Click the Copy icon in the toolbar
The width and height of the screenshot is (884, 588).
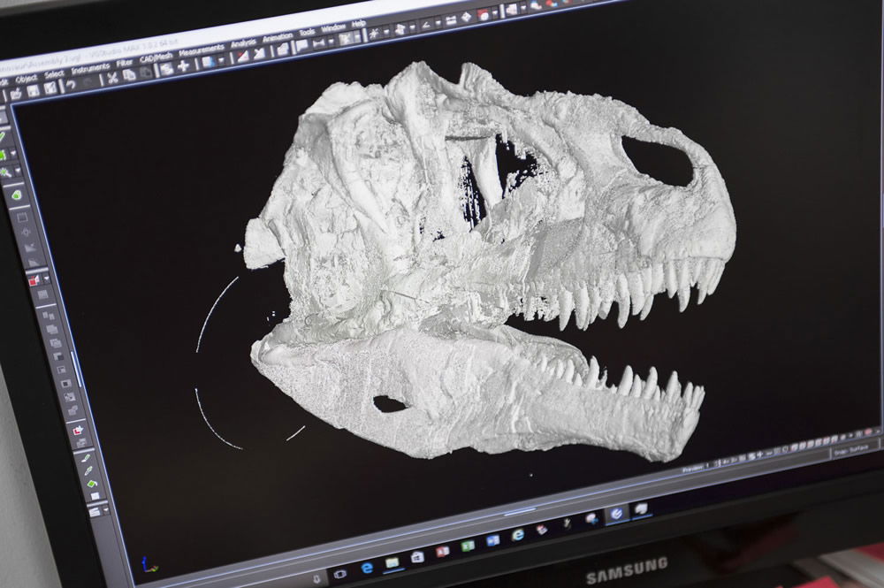tap(129, 75)
